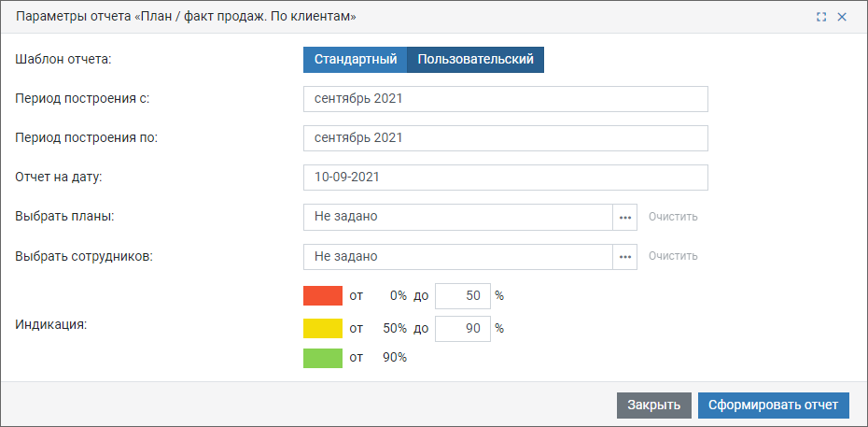Click the Отчет на дату field

[505, 178]
